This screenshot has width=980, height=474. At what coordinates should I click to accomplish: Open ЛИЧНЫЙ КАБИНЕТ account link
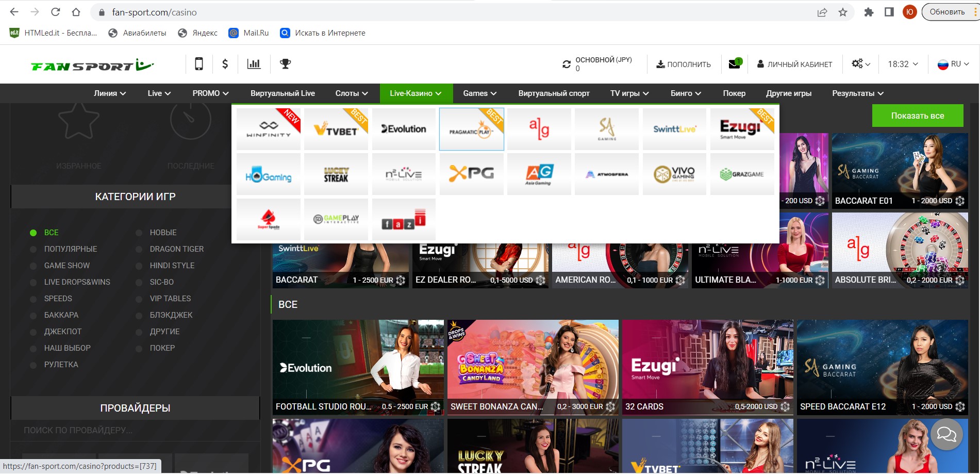(794, 64)
